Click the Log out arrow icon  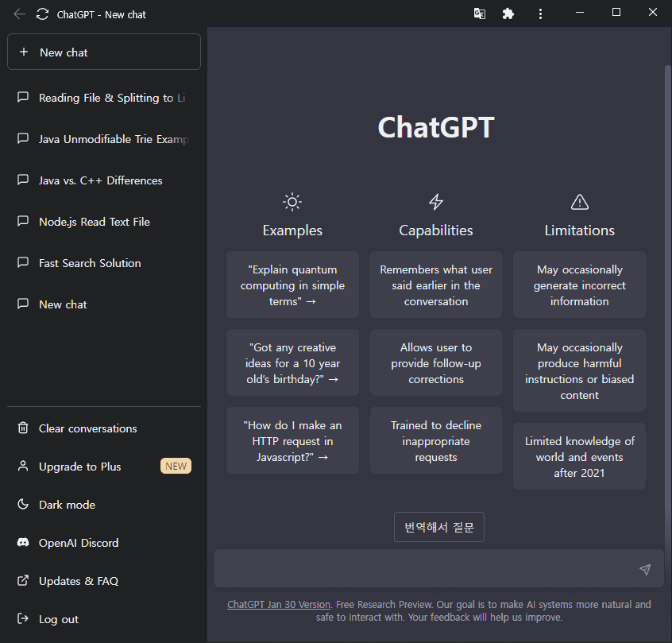[x=23, y=618]
